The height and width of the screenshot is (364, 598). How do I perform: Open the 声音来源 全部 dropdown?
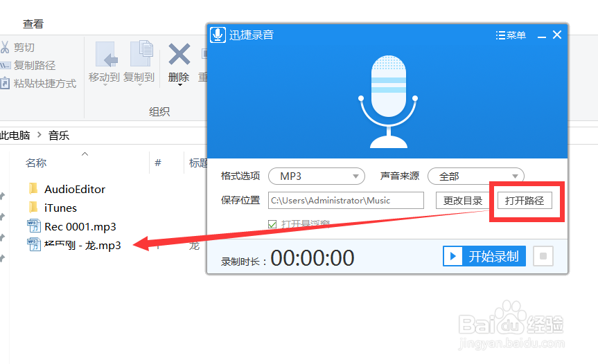tap(476, 176)
